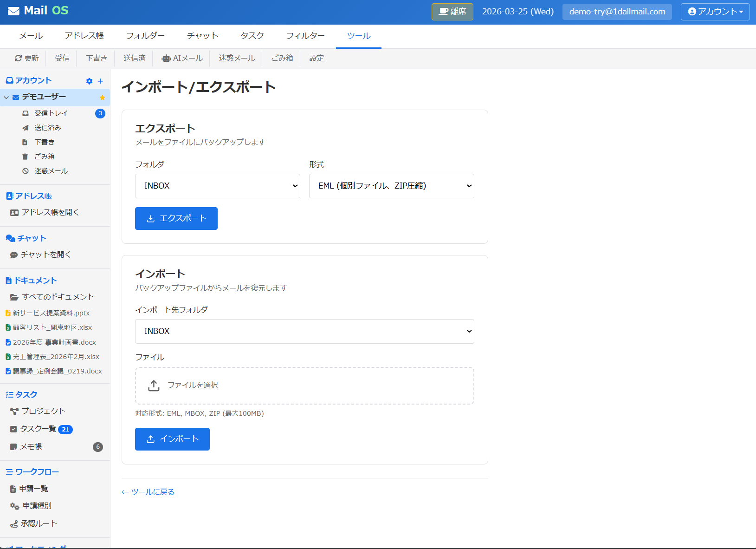Screen dimensions: 756x549
Task: Switch to the アドレス帳 tab
Action: click(84, 36)
